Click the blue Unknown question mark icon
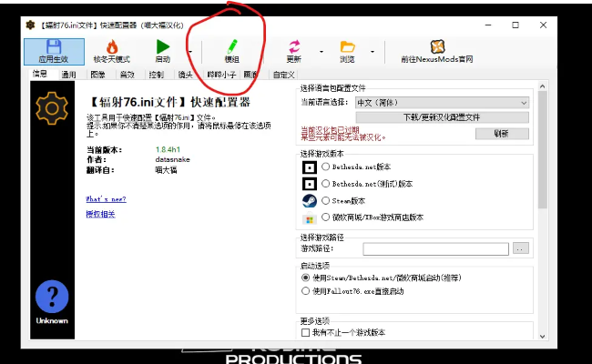The image size is (592, 364). click(x=52, y=297)
